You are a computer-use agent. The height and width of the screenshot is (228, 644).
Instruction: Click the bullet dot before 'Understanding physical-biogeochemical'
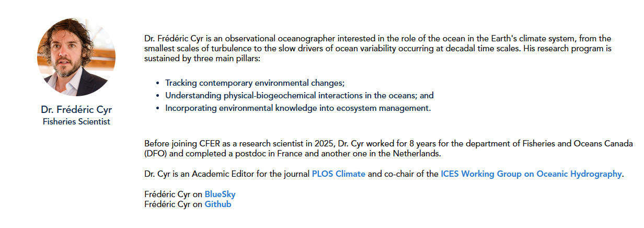tap(158, 96)
